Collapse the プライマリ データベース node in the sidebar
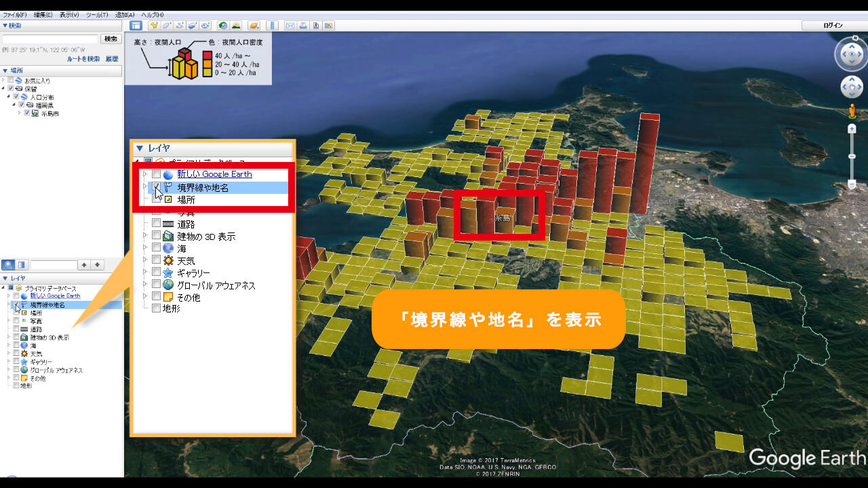 click(4, 287)
